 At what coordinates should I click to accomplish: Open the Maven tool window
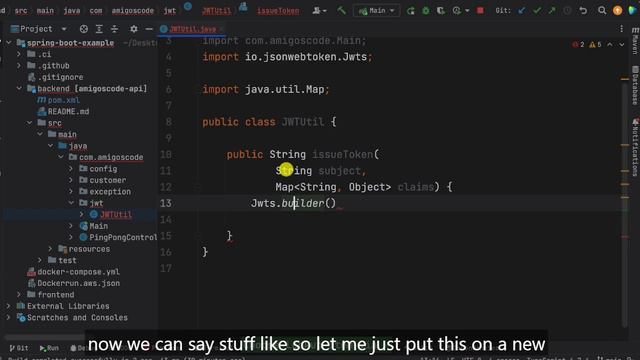pyautogui.click(x=635, y=41)
